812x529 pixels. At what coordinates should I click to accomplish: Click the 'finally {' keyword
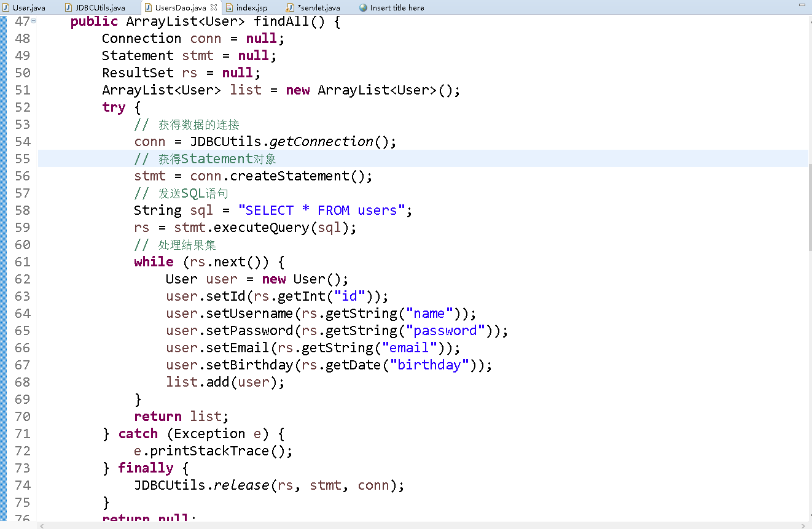(x=154, y=468)
